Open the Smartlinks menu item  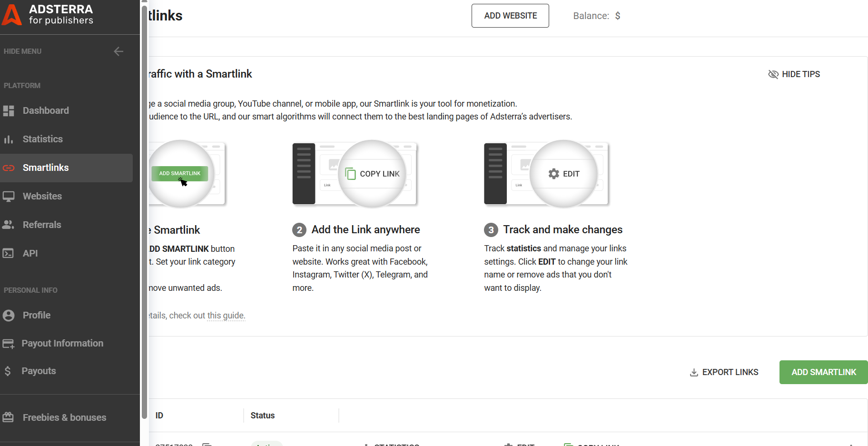pyautogui.click(x=46, y=168)
